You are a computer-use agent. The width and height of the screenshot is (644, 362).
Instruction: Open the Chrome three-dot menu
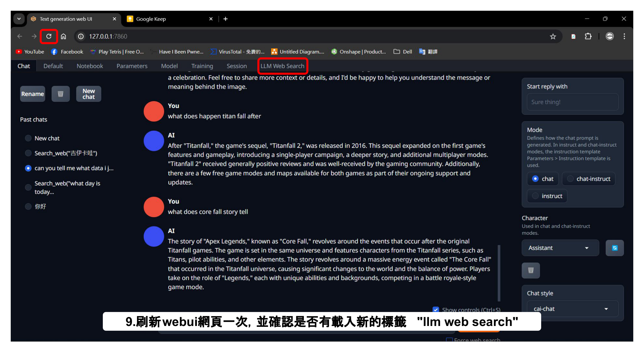[624, 36]
